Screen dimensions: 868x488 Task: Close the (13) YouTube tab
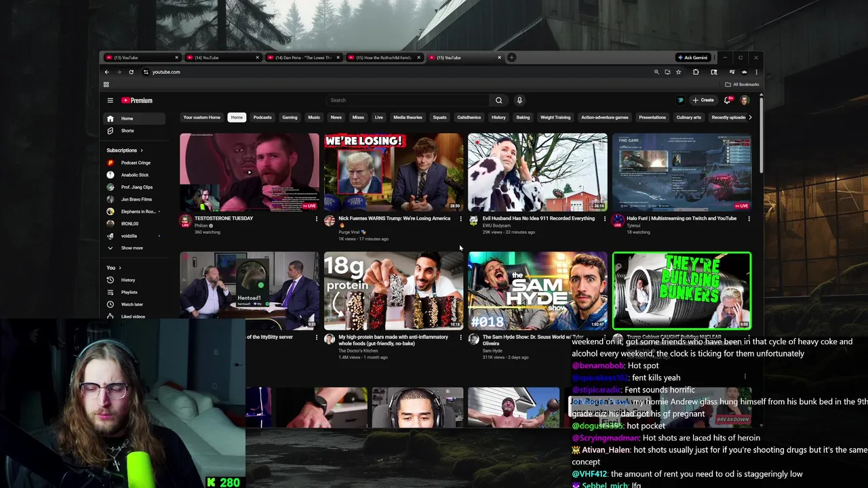(x=176, y=58)
